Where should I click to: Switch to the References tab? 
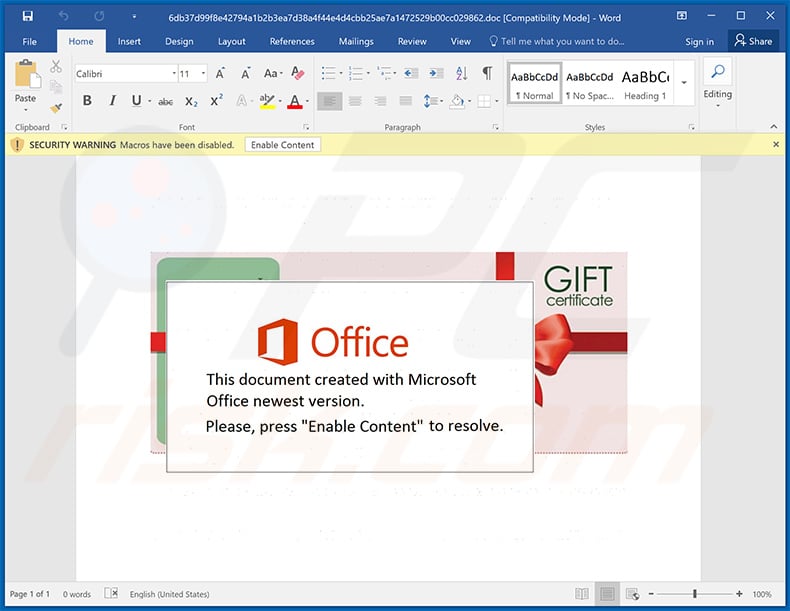(x=292, y=41)
